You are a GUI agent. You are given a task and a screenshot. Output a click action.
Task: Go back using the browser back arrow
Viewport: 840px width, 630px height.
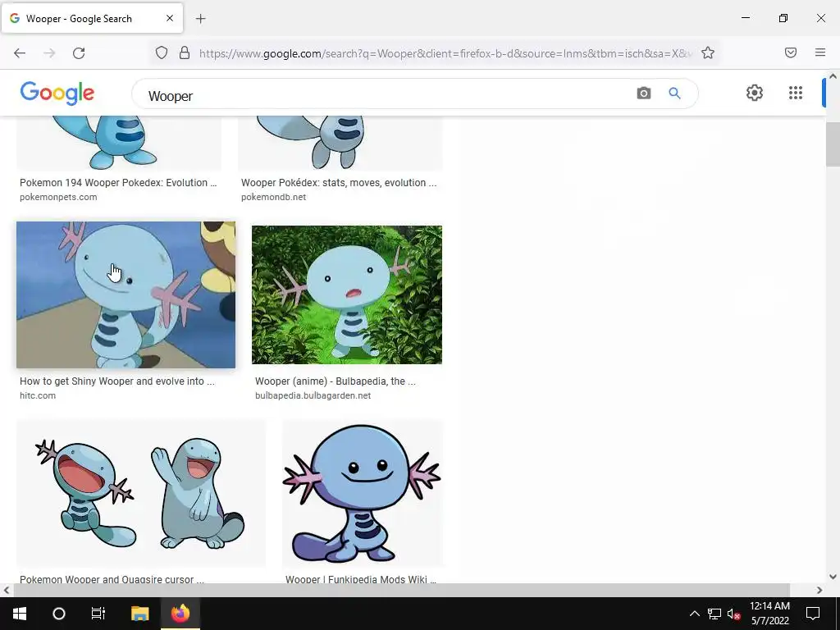[20, 53]
